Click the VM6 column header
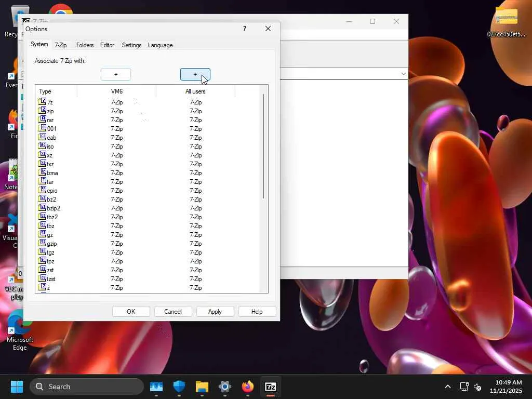Image resolution: width=532 pixels, height=399 pixels. [x=117, y=91]
